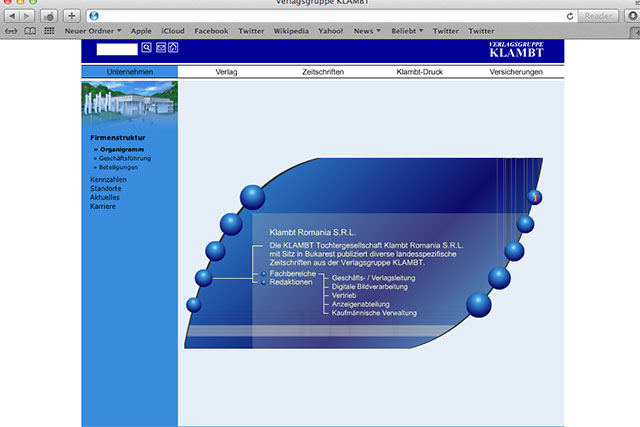The image size is (640, 427).
Task: Reload the page using refresh icon
Action: [570, 16]
